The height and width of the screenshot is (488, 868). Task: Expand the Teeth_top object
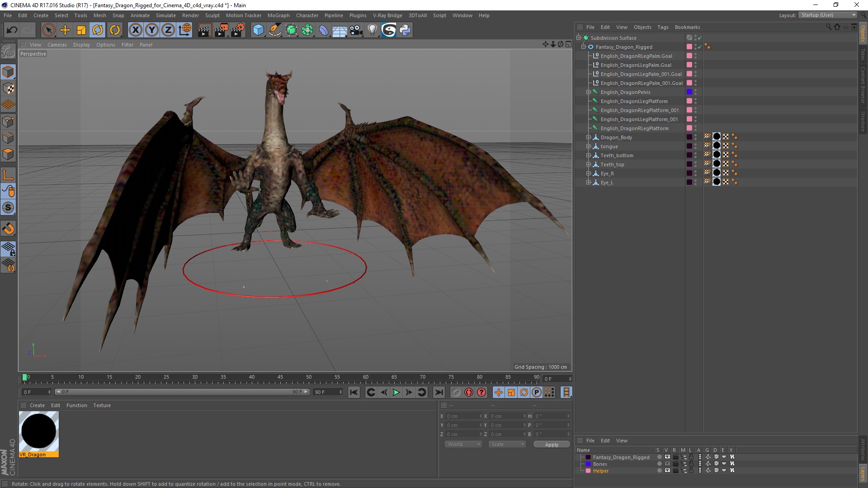point(588,164)
